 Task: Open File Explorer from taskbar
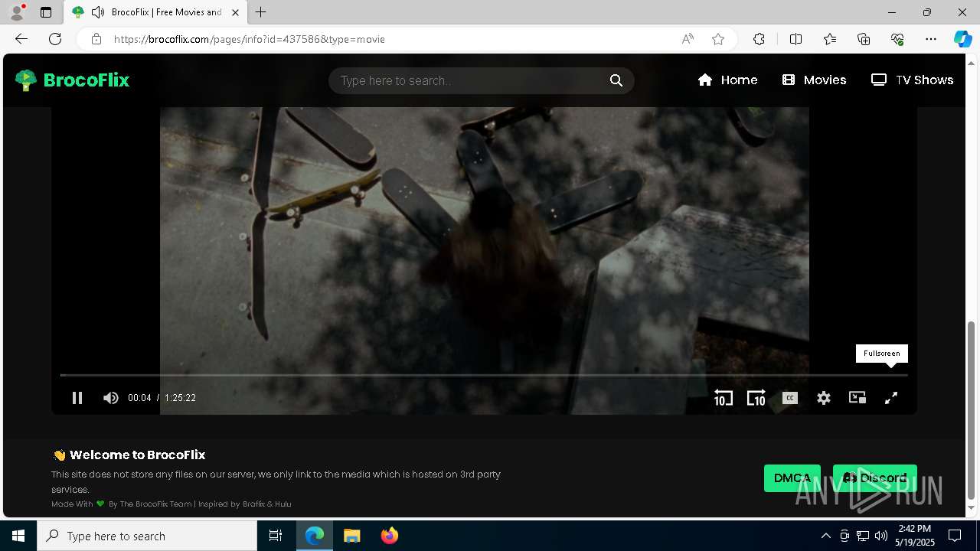click(351, 536)
